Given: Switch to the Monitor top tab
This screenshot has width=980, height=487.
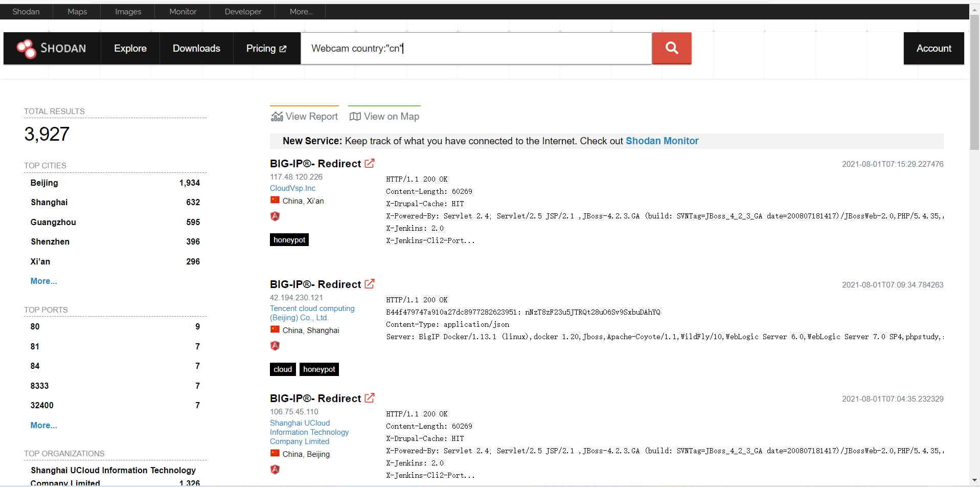Looking at the screenshot, I should tap(183, 11).
